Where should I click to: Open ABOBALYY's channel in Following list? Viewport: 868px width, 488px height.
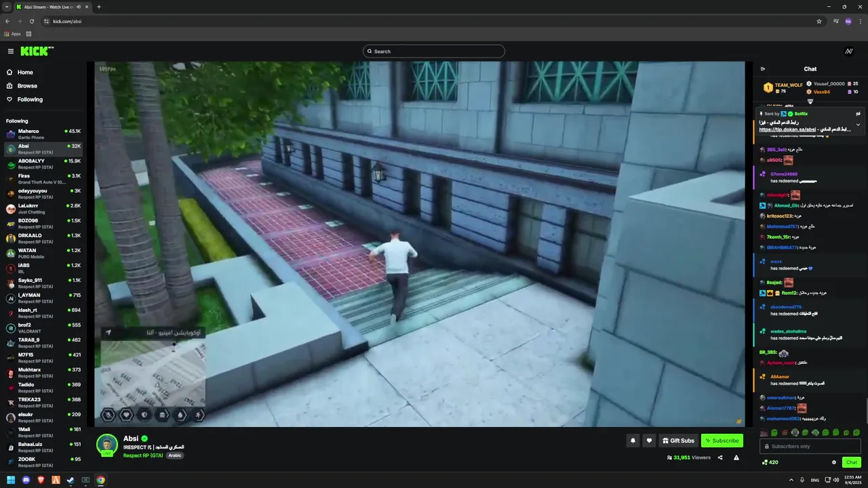point(43,164)
